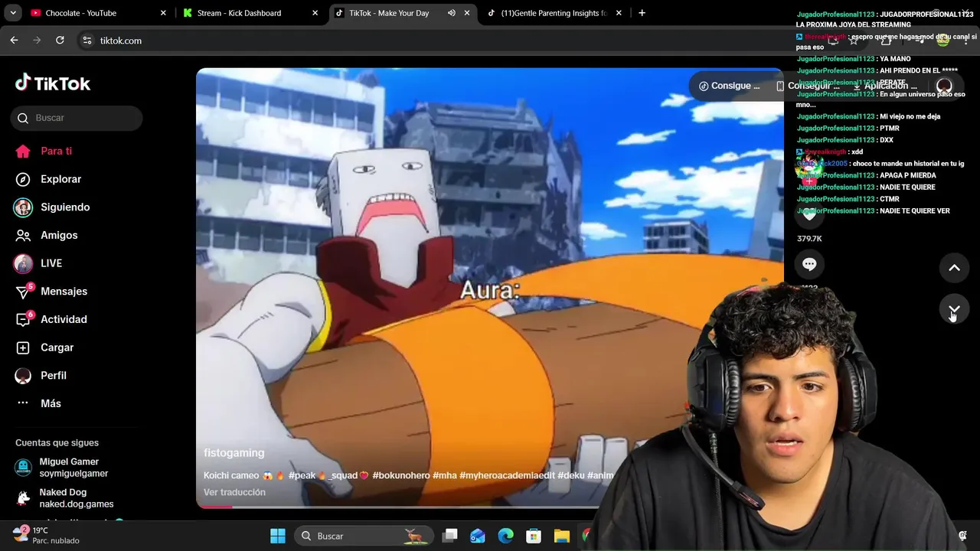Click the Buscar search field in TikTok
Viewport: 980px width, 551px height.
pyautogui.click(x=77, y=118)
